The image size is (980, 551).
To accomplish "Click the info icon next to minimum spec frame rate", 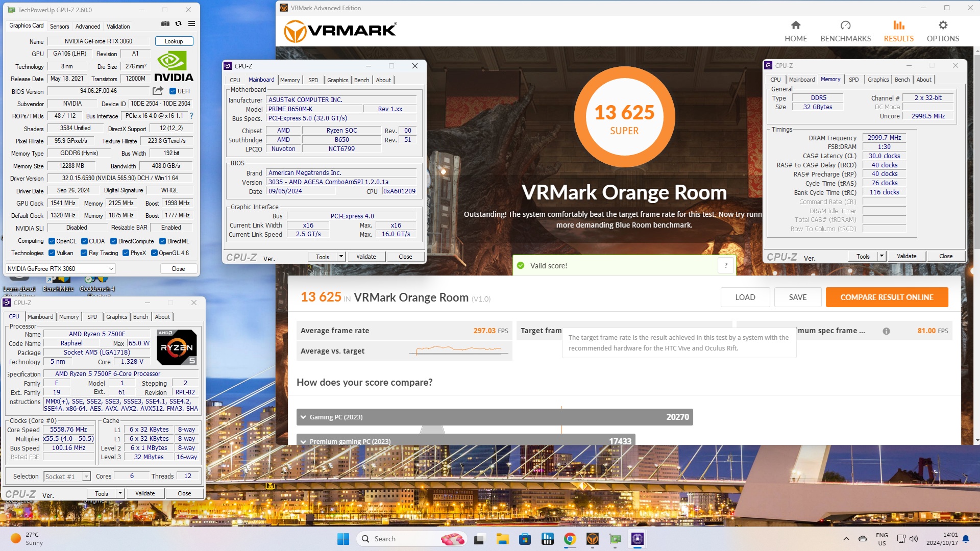I will 886,331.
